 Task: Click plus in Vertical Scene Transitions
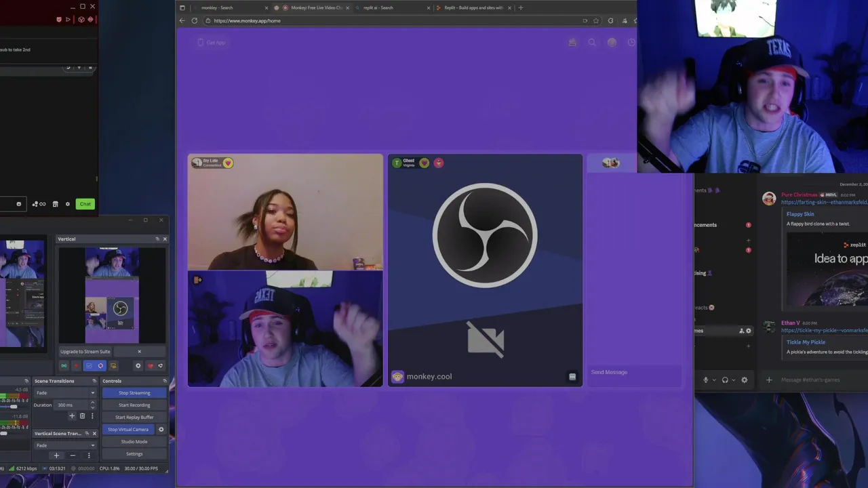click(x=56, y=455)
